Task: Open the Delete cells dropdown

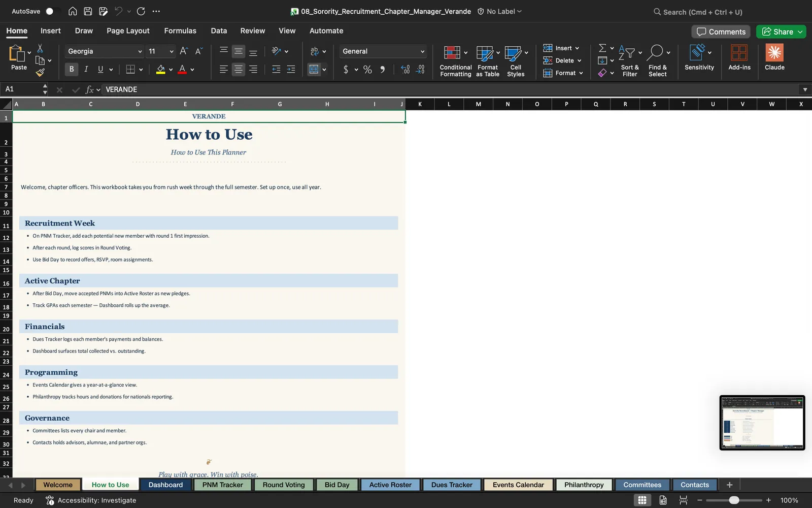Action: point(562,60)
